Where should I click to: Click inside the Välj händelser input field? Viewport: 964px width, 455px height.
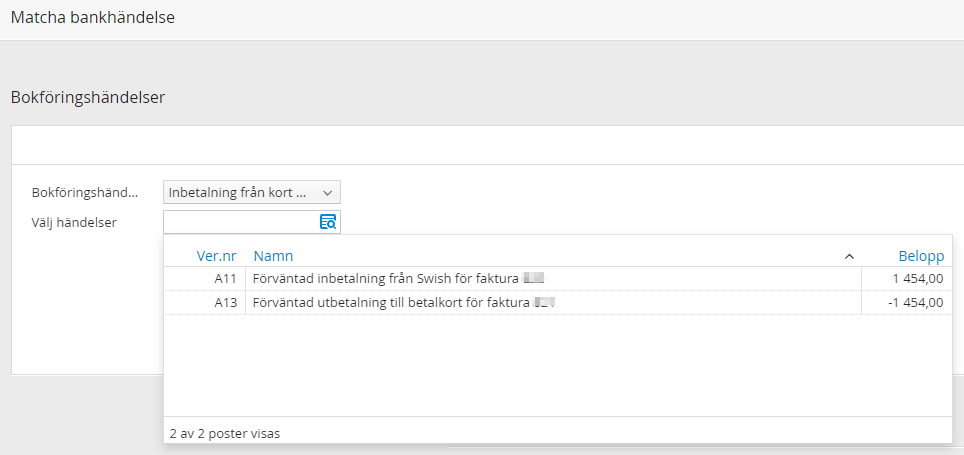pos(240,222)
